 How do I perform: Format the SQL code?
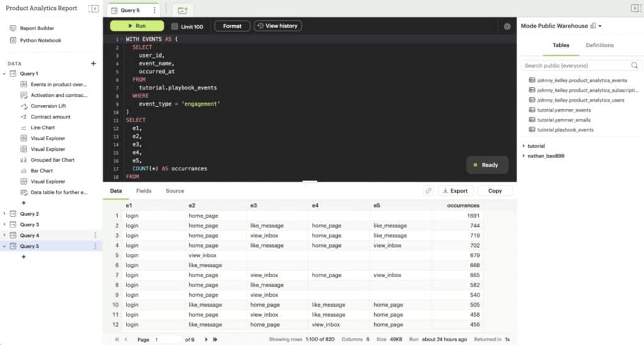(x=232, y=26)
